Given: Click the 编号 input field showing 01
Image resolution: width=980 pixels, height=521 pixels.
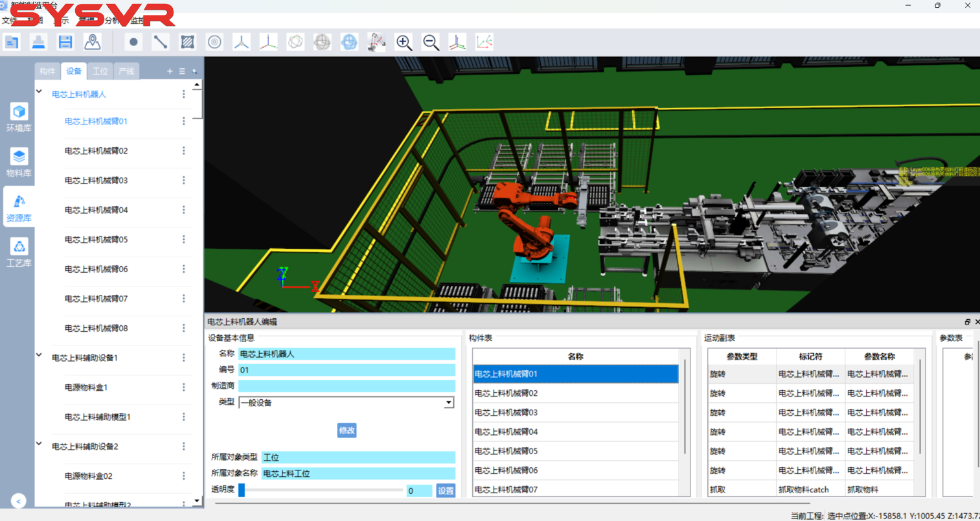Looking at the screenshot, I should point(347,370).
